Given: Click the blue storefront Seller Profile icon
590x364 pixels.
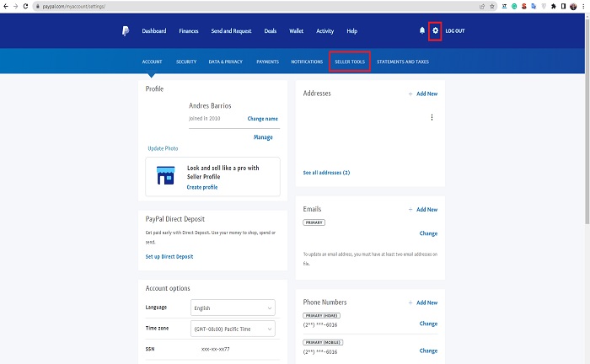Looking at the screenshot, I should [x=165, y=175].
